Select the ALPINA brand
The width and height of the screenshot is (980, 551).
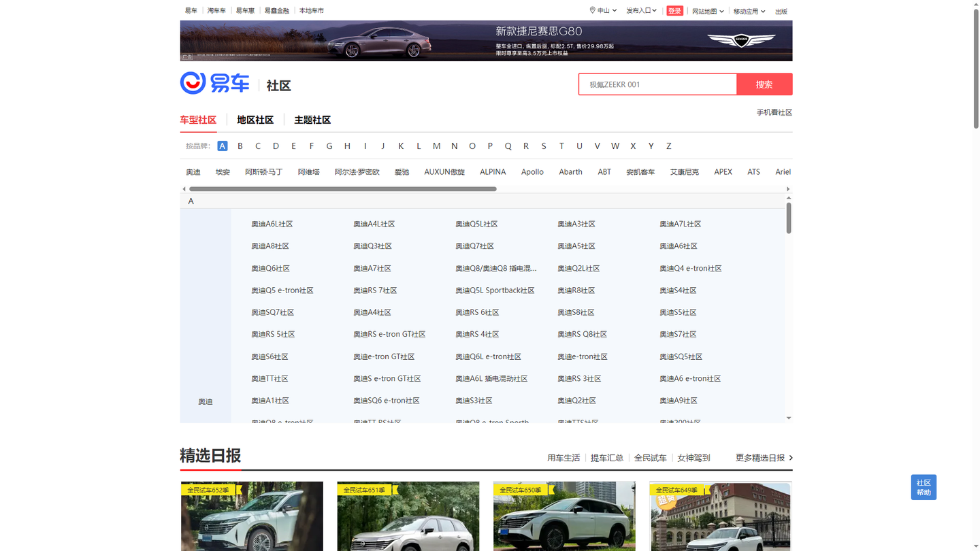[x=493, y=172]
